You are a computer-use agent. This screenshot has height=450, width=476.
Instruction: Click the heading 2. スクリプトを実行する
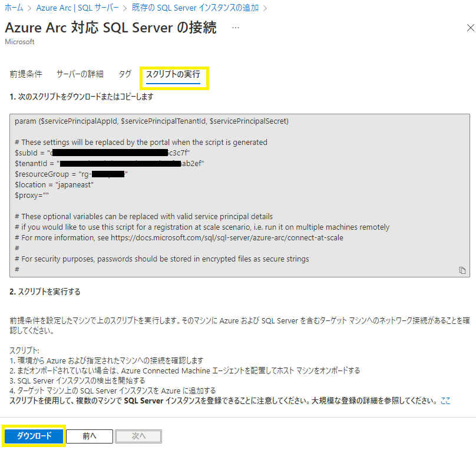pyautogui.click(x=45, y=292)
